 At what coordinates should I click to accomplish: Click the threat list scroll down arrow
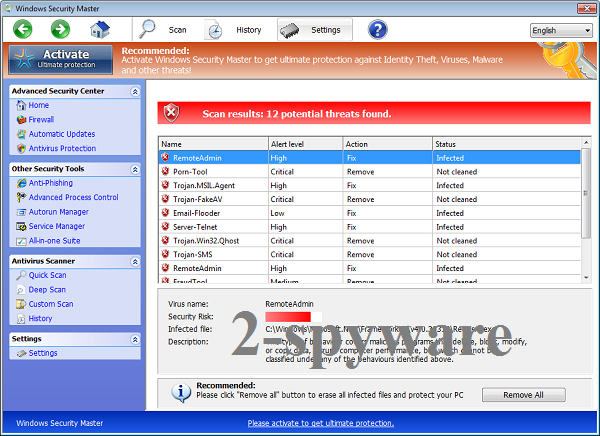(x=586, y=278)
